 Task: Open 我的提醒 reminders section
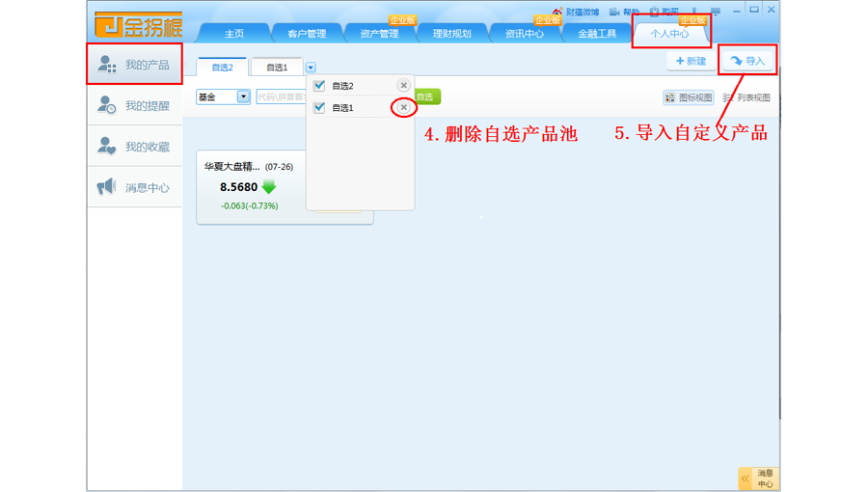[x=135, y=106]
